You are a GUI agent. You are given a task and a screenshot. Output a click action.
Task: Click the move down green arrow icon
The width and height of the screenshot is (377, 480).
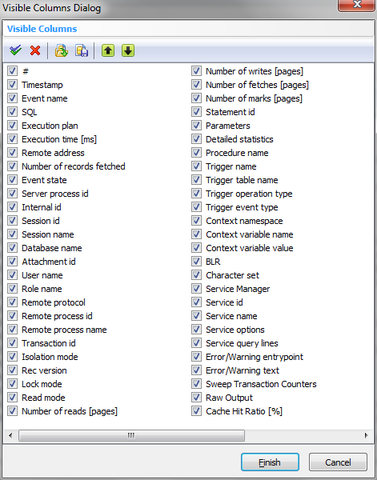(128, 51)
